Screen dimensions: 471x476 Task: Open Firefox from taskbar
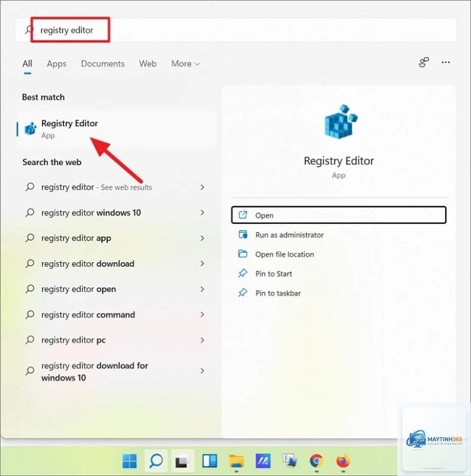click(343, 461)
